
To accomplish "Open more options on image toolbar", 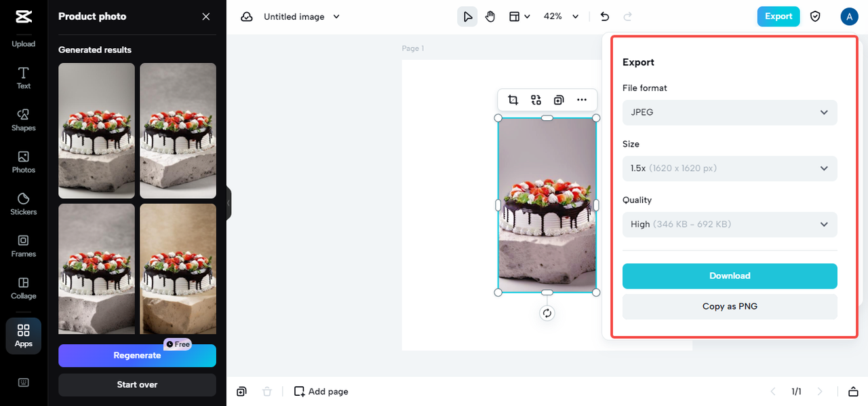I will 582,100.
